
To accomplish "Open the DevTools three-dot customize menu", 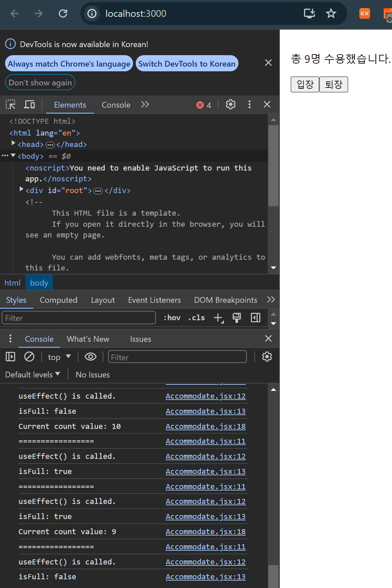I will click(249, 105).
